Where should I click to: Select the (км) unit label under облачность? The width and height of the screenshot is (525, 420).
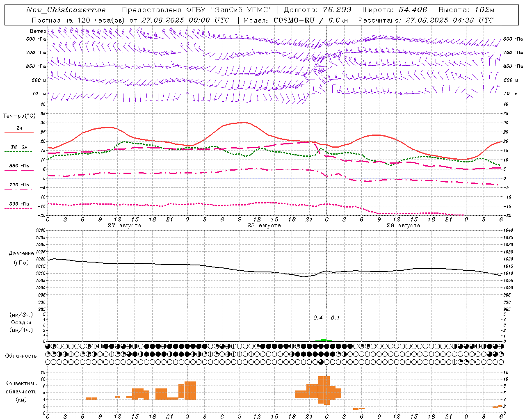(21, 399)
